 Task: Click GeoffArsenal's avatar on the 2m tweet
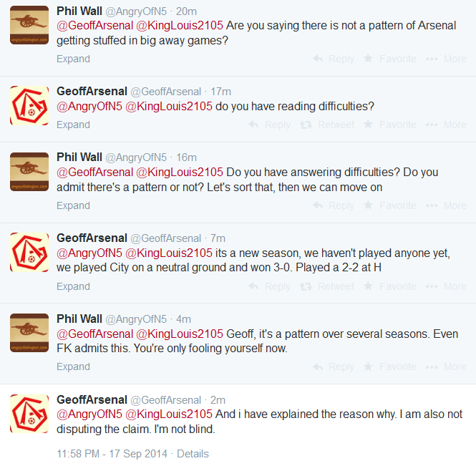click(29, 414)
